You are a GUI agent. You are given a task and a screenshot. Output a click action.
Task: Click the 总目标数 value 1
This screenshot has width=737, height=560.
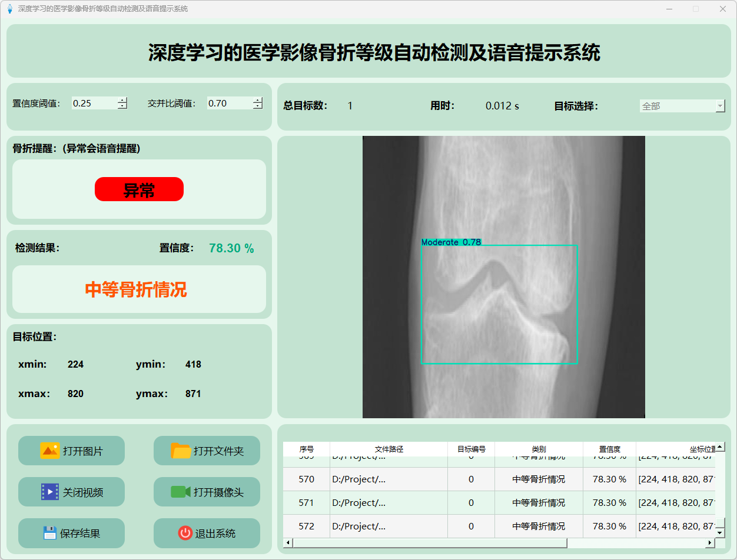click(350, 106)
